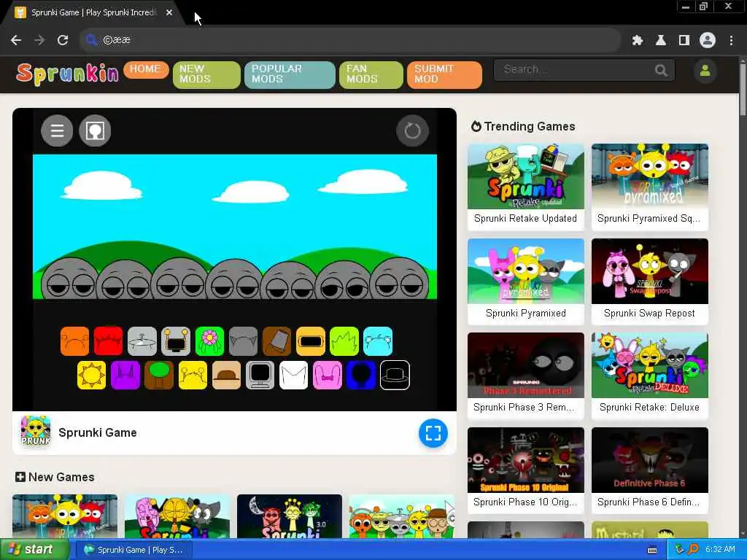Screen dimensions: 747x560
Task: Click the system tray search icon
Action: coord(693,550)
